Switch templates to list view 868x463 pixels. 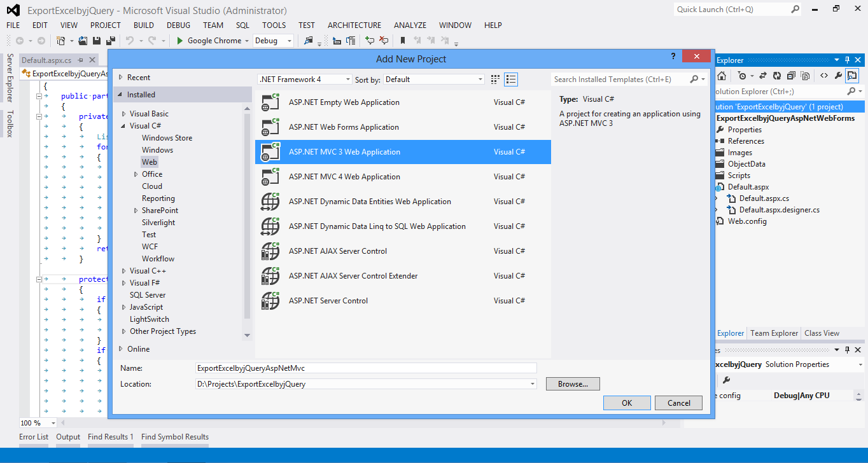pos(510,79)
